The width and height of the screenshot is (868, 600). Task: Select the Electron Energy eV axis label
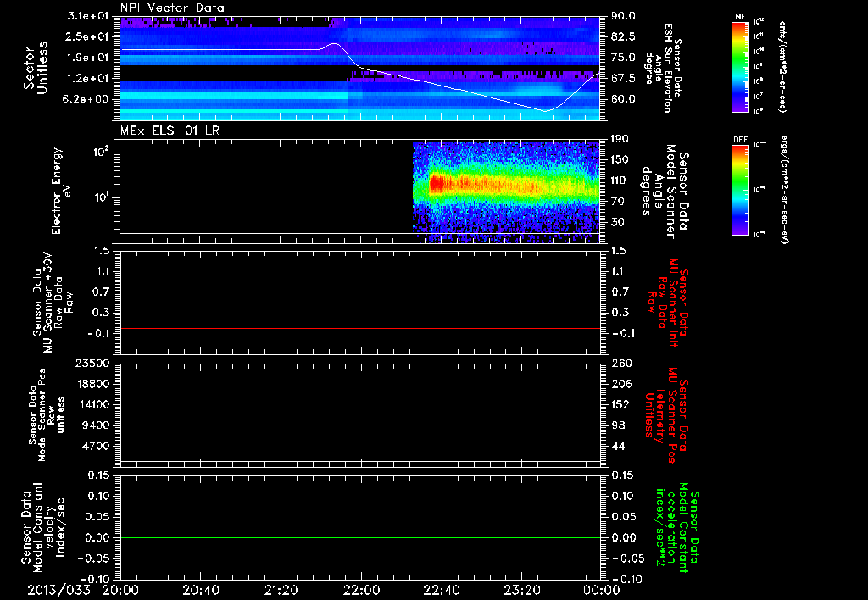[x=61, y=190]
